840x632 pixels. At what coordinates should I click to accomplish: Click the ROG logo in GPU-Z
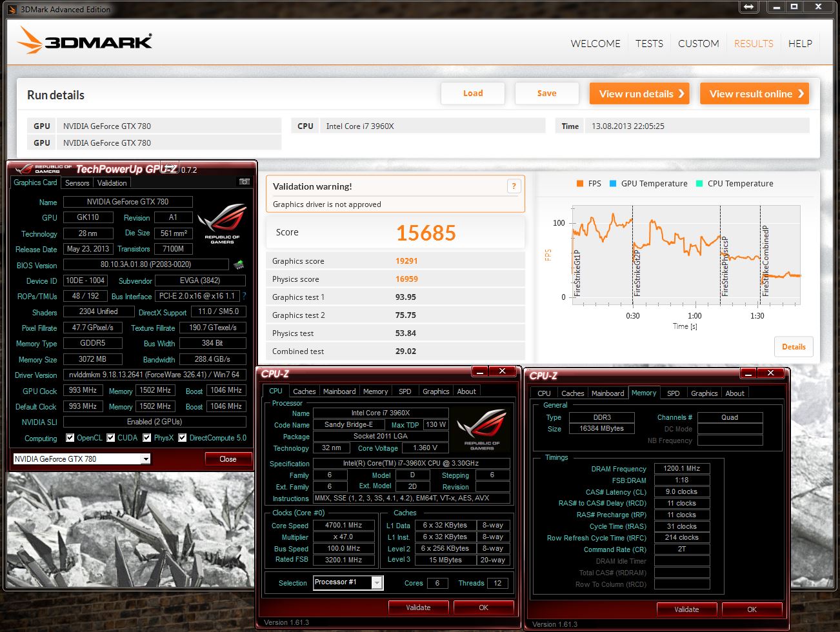click(x=222, y=223)
